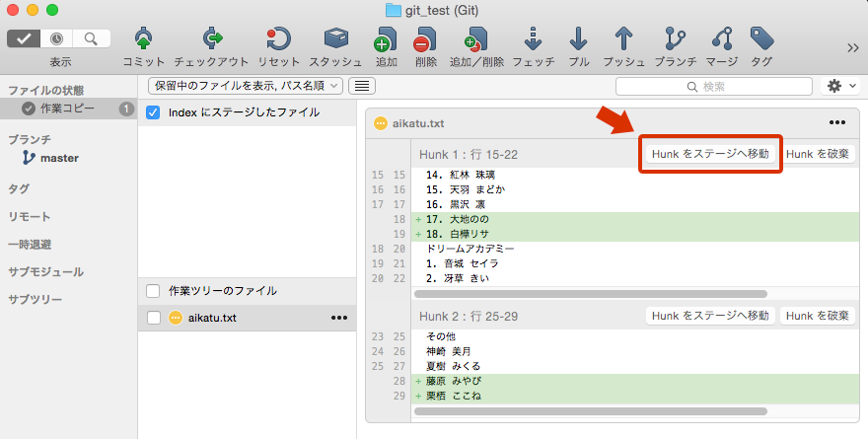Image resolution: width=868 pixels, height=439 pixels.
Task: Open the コミット (commit) toolbar icon
Action: tap(143, 38)
